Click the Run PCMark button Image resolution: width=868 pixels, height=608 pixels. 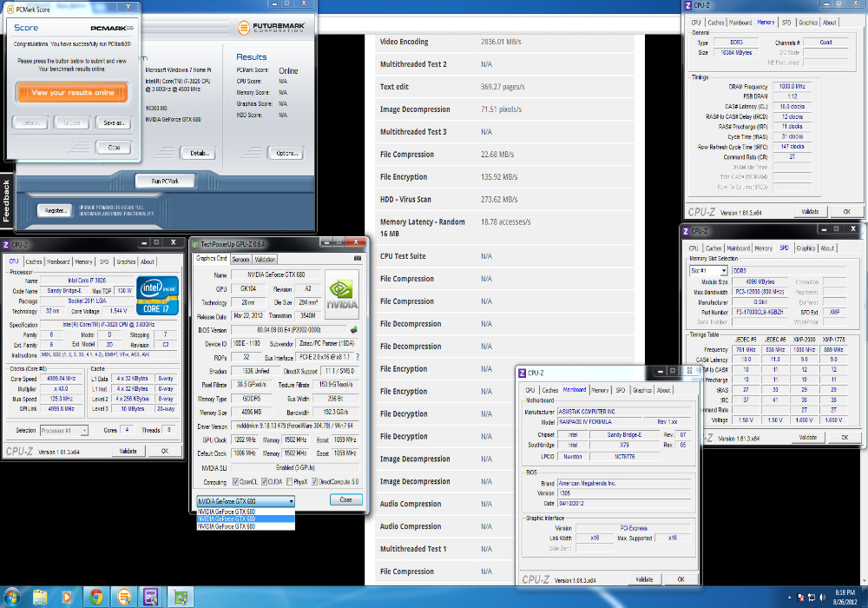point(165,181)
